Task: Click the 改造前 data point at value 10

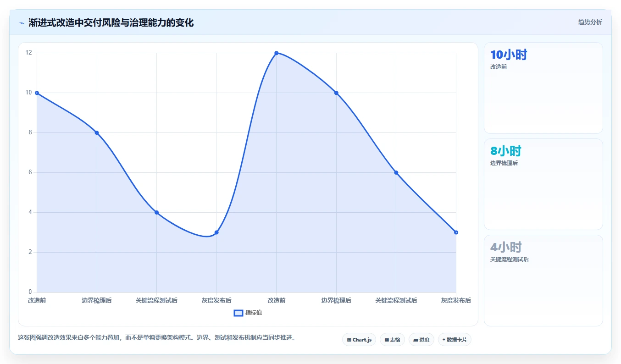Action: point(37,93)
